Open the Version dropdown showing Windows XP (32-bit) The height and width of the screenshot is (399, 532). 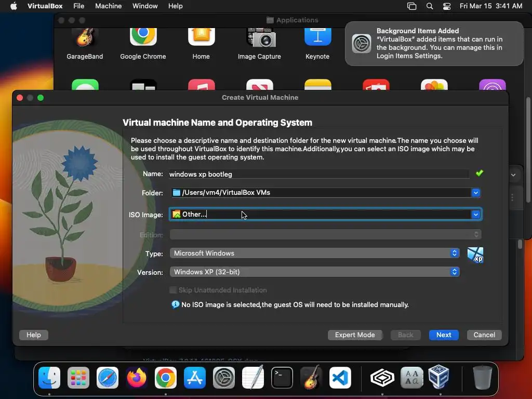(x=314, y=272)
